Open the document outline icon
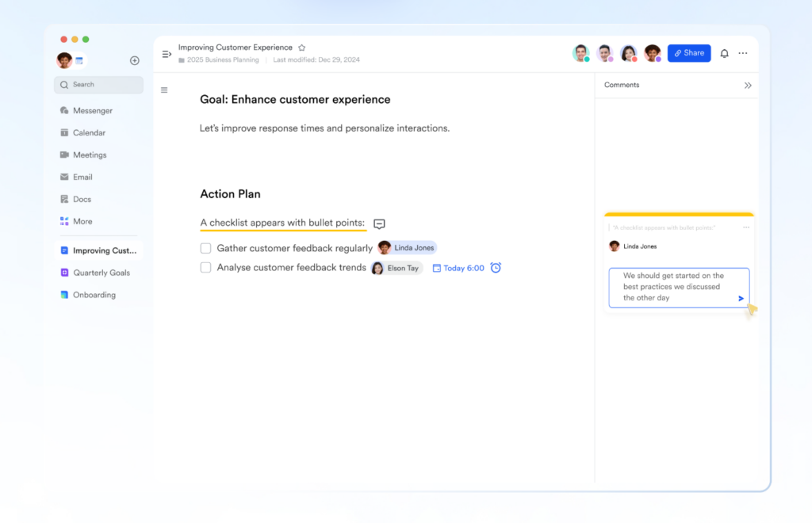 (164, 90)
